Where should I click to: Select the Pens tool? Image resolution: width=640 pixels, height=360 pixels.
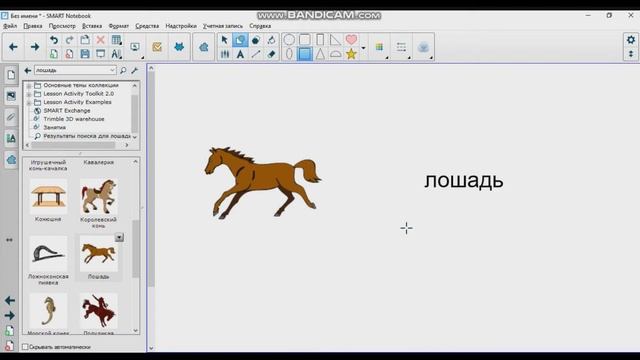pyautogui.click(x=224, y=54)
